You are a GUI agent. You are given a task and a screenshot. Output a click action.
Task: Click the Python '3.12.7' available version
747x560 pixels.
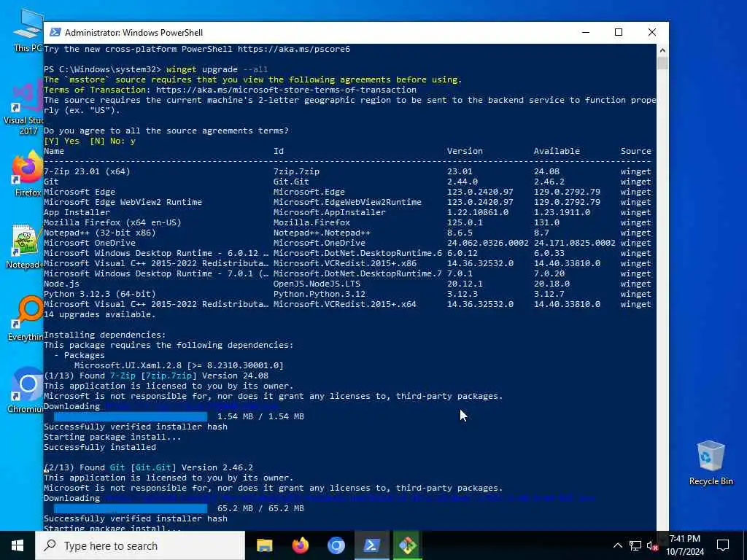click(x=549, y=295)
